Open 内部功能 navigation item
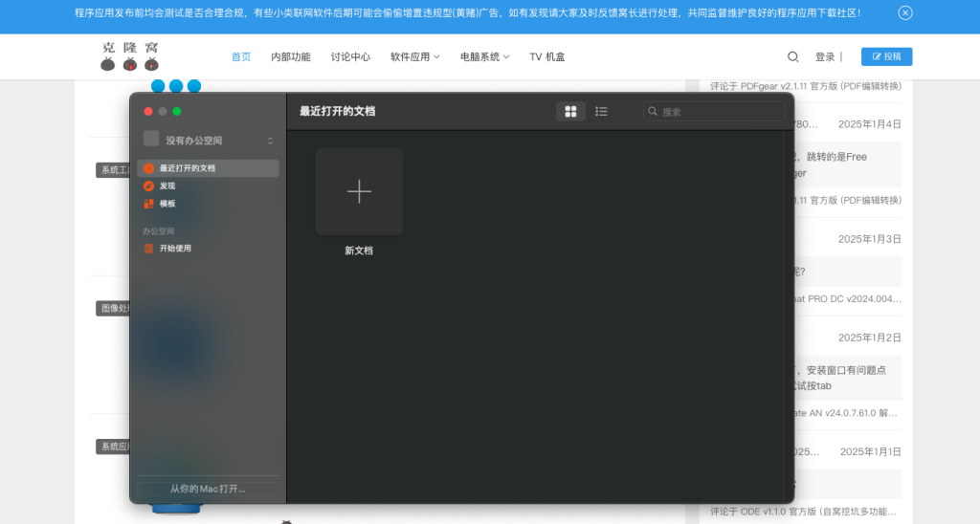 click(291, 56)
